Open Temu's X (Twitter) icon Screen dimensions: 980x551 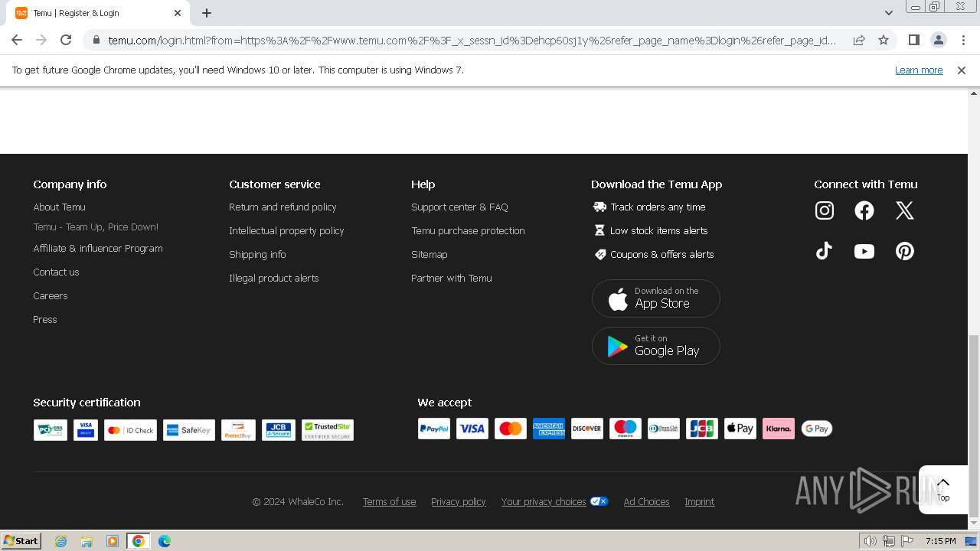pos(905,210)
